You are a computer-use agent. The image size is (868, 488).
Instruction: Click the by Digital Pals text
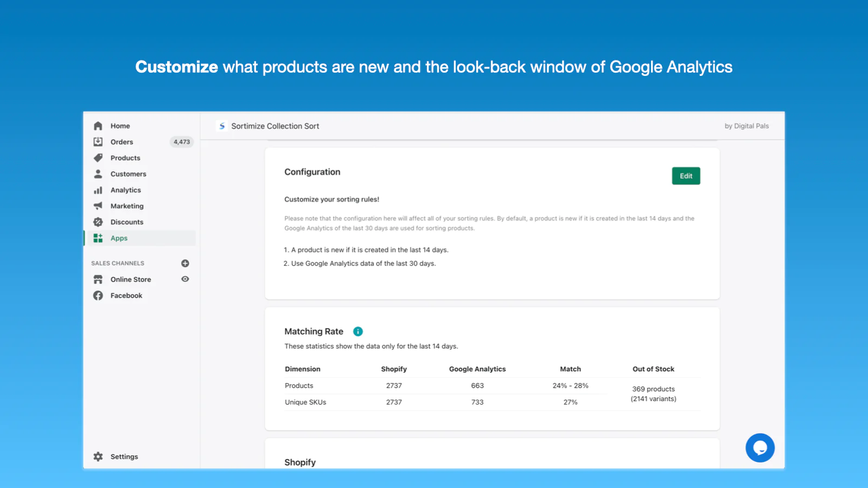coord(746,126)
